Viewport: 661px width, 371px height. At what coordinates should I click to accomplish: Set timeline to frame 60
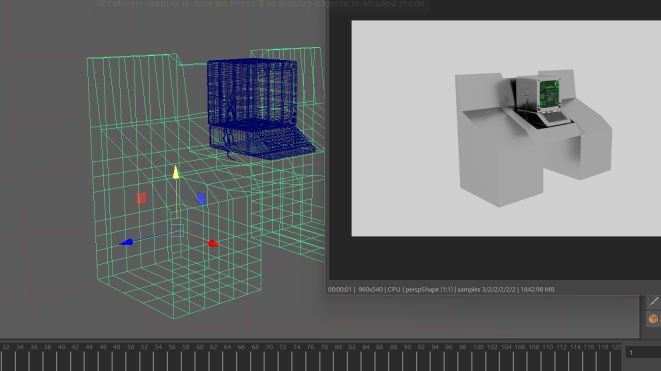click(x=200, y=347)
